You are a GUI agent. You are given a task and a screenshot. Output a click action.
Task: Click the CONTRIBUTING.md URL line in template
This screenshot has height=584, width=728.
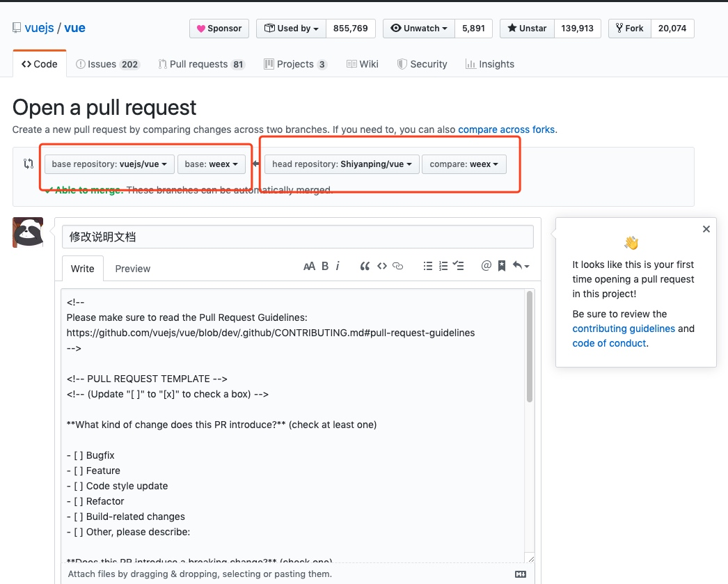(271, 333)
